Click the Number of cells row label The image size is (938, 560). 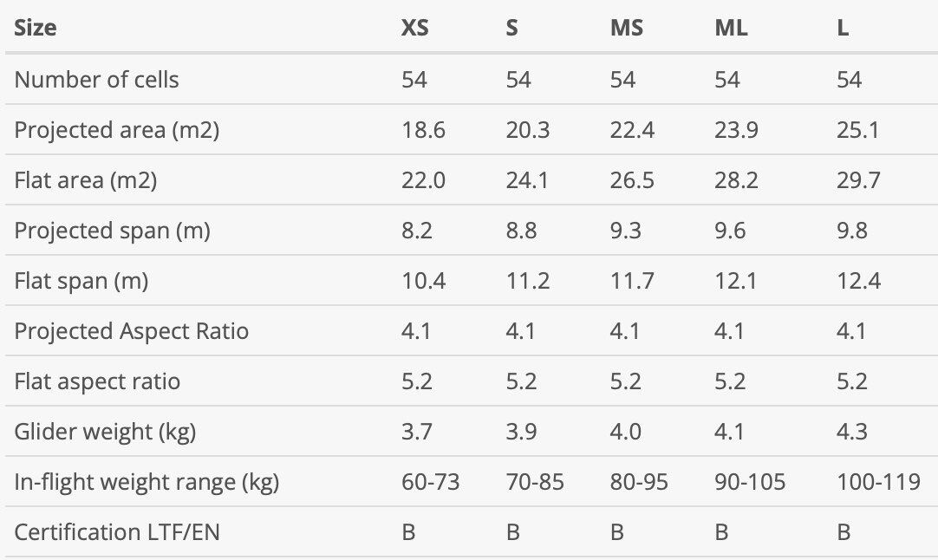pos(96,80)
